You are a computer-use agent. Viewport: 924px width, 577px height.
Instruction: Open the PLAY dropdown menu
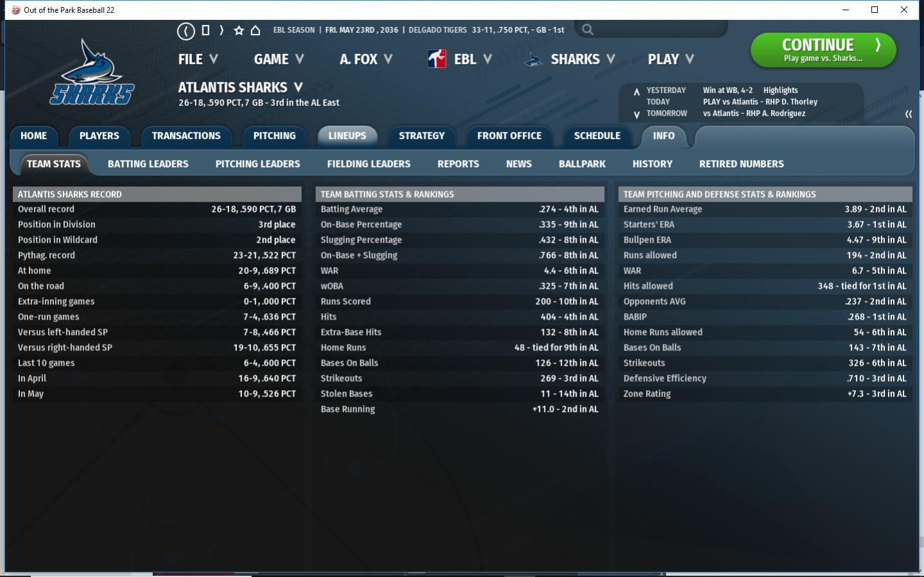click(671, 59)
